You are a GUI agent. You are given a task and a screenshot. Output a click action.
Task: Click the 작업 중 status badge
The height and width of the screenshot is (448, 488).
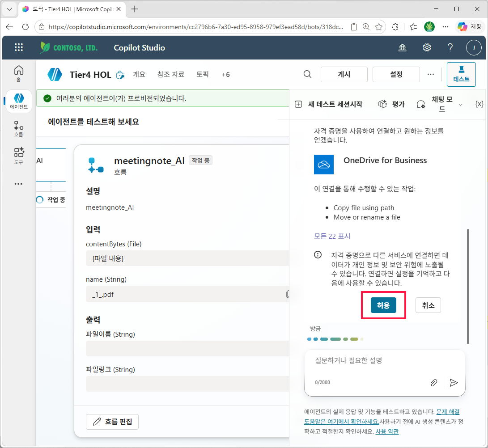[x=200, y=160]
